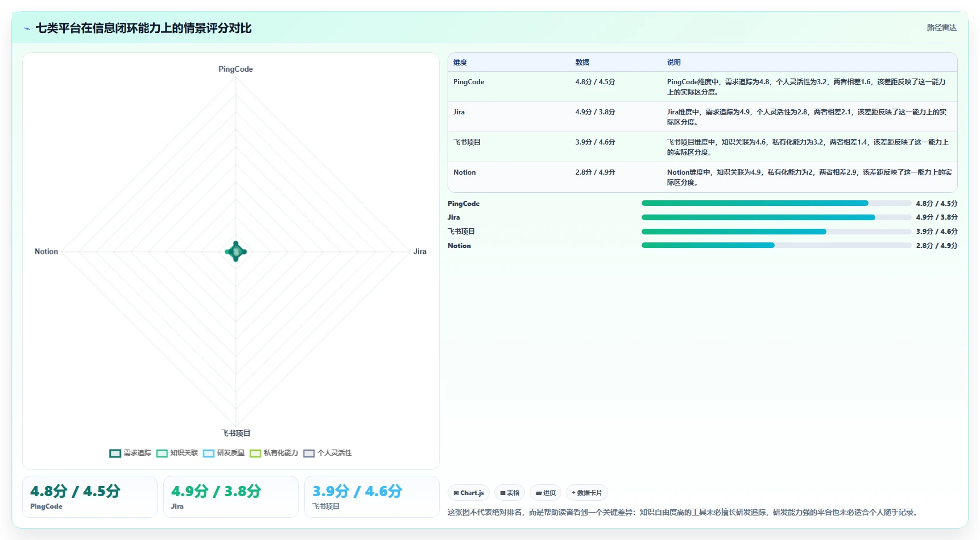Click the PingCode progress bar

click(776, 203)
